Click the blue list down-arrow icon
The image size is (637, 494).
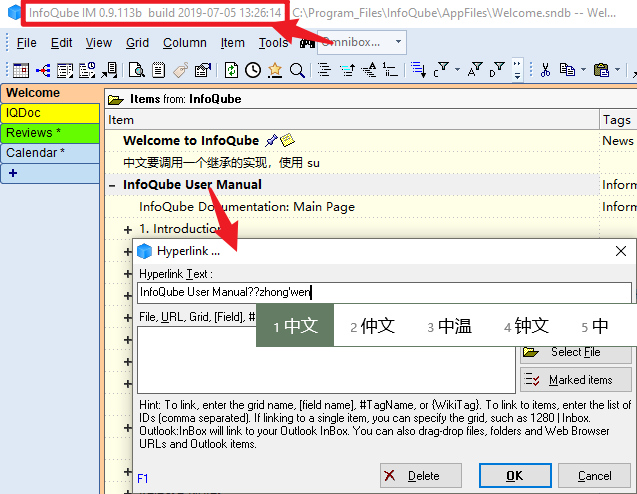coord(418,70)
